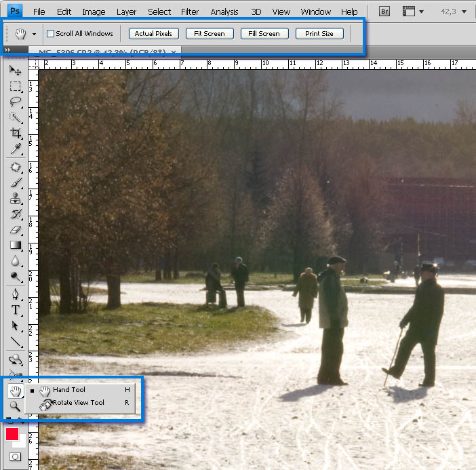Choose Rotate View Tool from the flyout
Viewport: 476px width, 470px height.
(78, 403)
